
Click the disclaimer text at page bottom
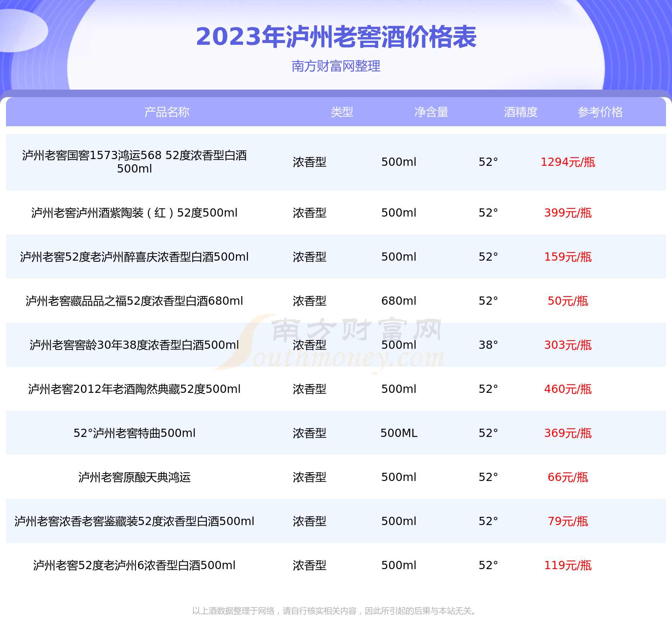coord(335,611)
